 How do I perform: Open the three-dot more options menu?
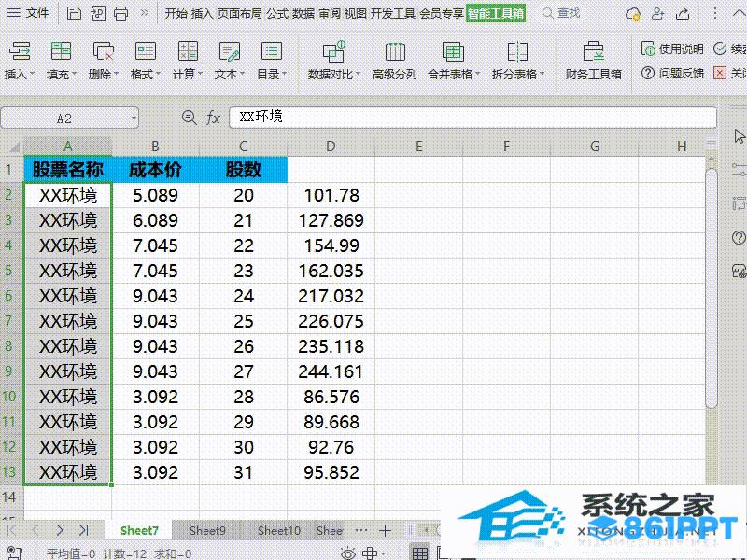point(714,13)
